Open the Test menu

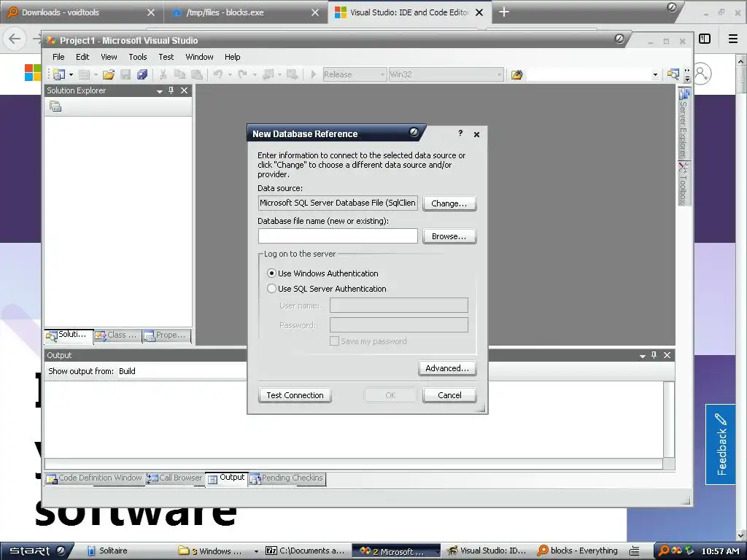[166, 57]
